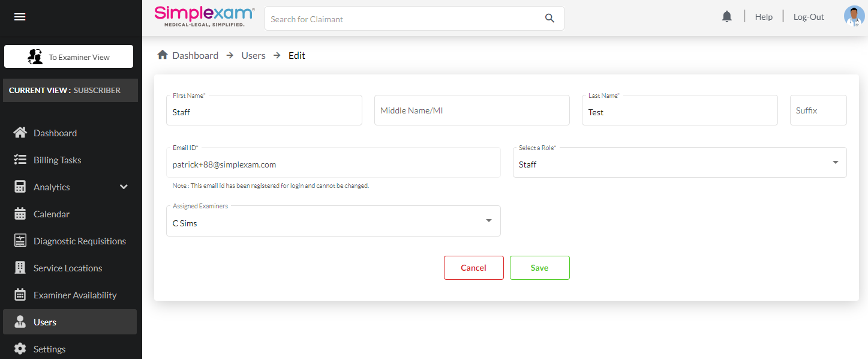Click the Middle Name/MI field
This screenshot has width=868, height=359.
471,110
